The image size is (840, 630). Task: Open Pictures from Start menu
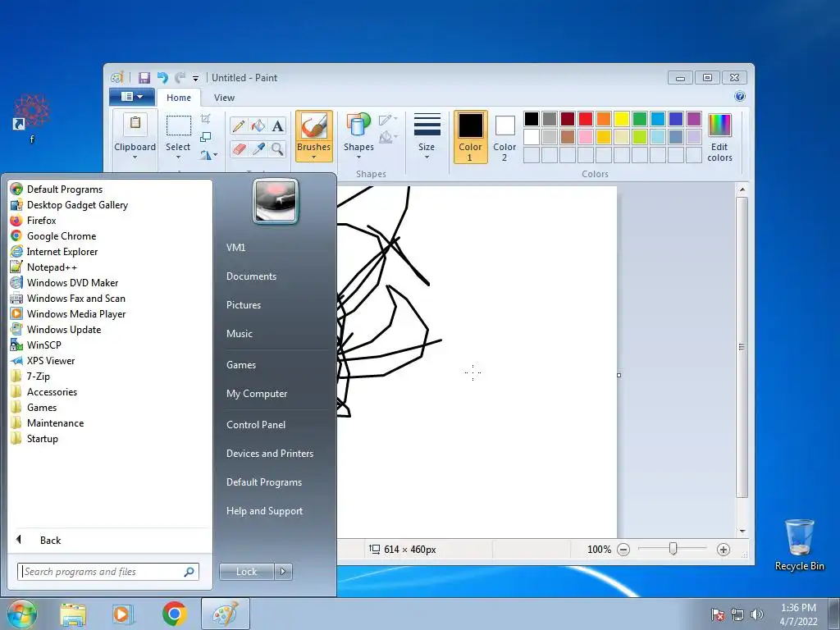243,305
